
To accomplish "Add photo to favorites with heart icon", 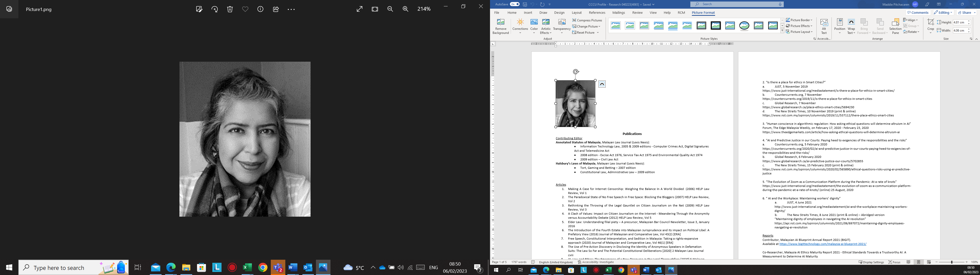I will pos(245,9).
